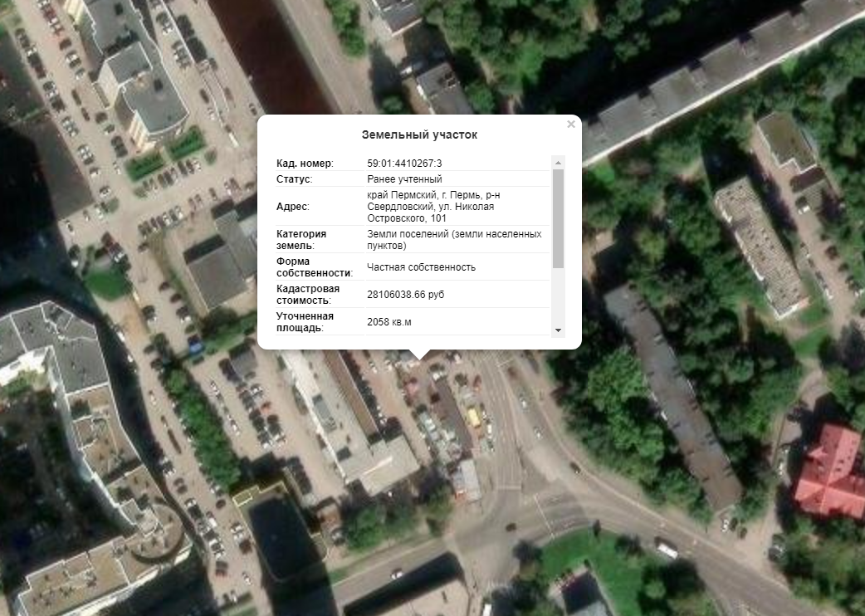Click the area value 2058 кв.м
The image size is (865, 616).
[x=389, y=321]
